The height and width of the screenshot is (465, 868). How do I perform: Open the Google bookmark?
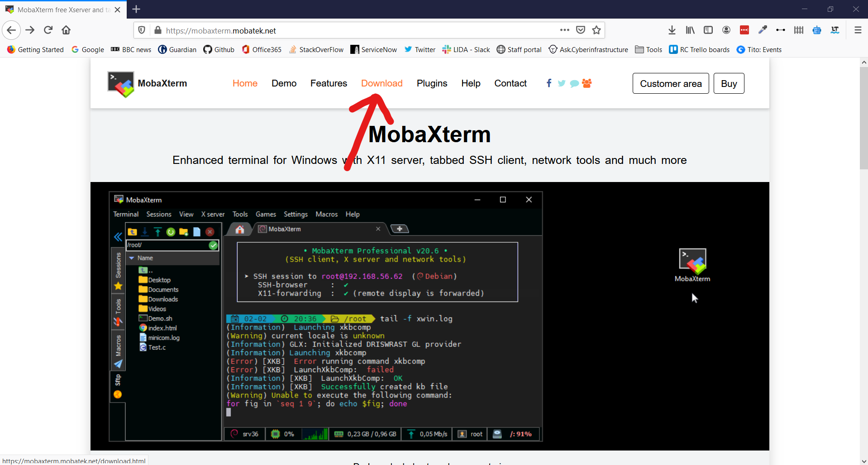[x=88, y=49]
